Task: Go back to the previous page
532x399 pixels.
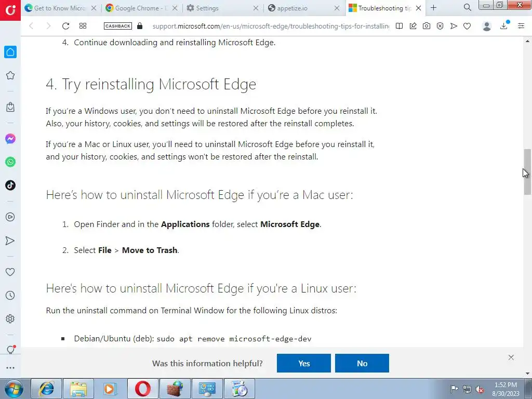Action: [x=31, y=26]
